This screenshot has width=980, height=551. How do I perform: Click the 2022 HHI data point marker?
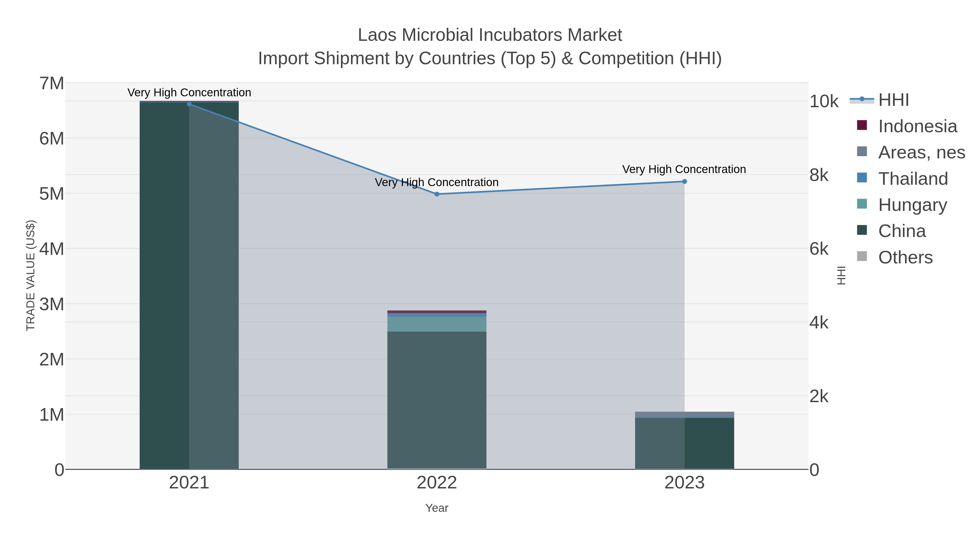coord(437,194)
